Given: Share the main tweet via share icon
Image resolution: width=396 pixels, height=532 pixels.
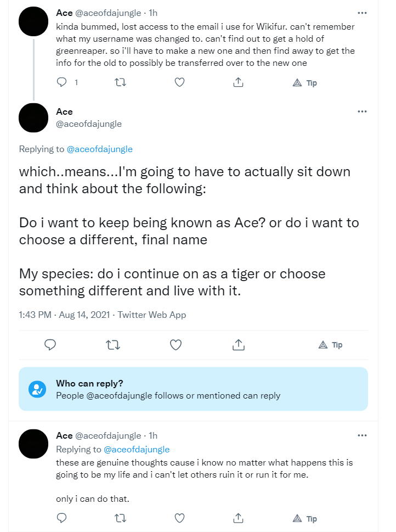Looking at the screenshot, I should point(239,345).
